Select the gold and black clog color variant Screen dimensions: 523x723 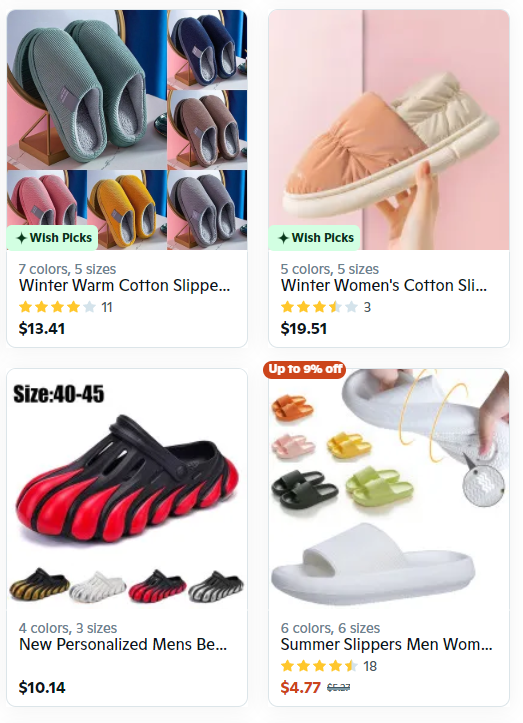(40, 585)
